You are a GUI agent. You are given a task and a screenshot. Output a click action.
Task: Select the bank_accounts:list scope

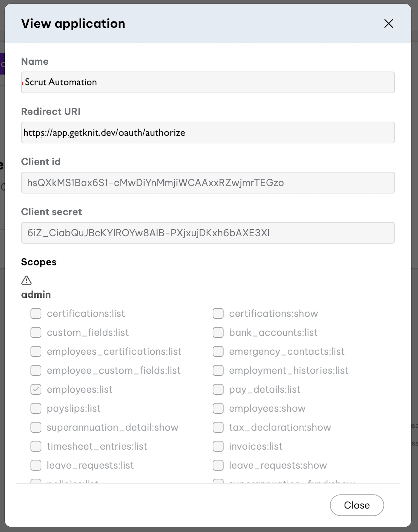point(218,332)
